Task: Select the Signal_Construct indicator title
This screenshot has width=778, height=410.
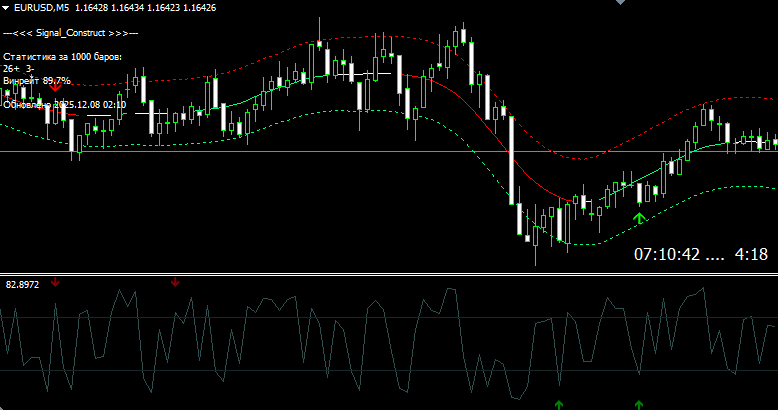Action: (x=70, y=33)
